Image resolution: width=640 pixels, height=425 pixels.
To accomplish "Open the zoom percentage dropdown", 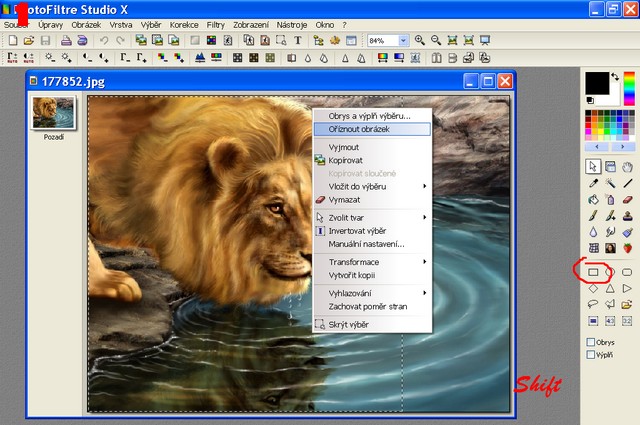I will coord(403,40).
